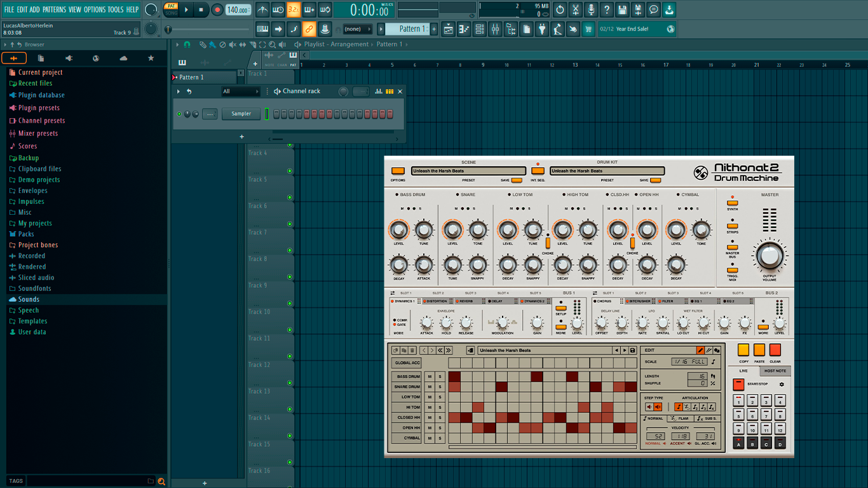Click the Nithonat pattern delete trash icon

coord(412,350)
